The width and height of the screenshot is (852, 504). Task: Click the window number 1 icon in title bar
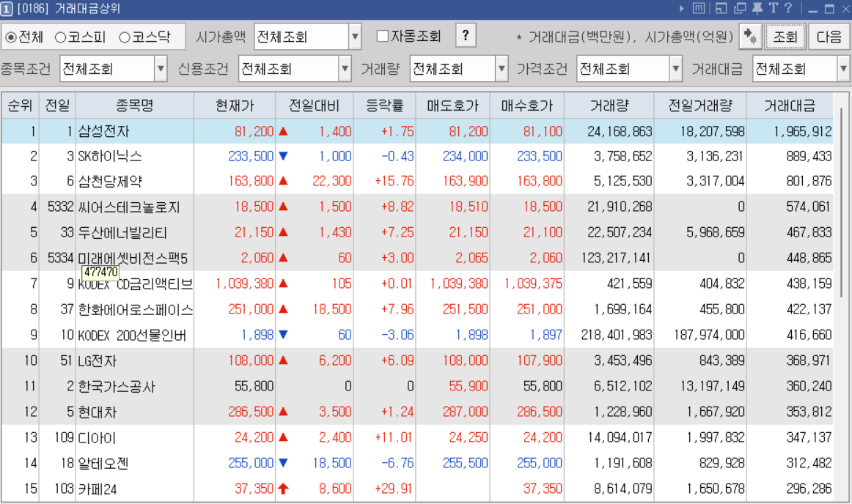tap(6, 9)
